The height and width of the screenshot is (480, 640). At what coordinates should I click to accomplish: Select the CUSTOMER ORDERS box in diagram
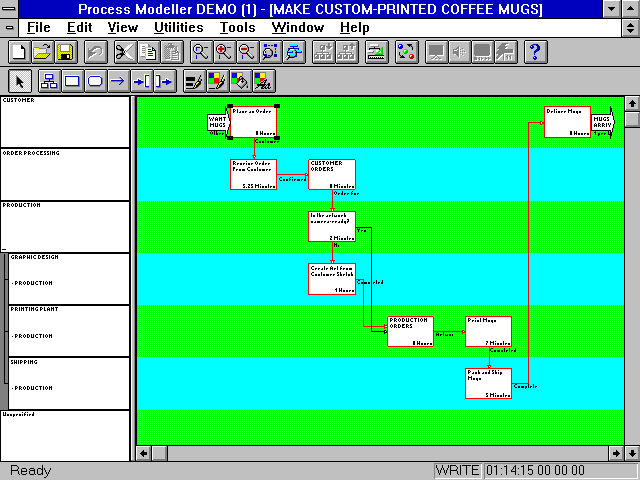click(331, 174)
